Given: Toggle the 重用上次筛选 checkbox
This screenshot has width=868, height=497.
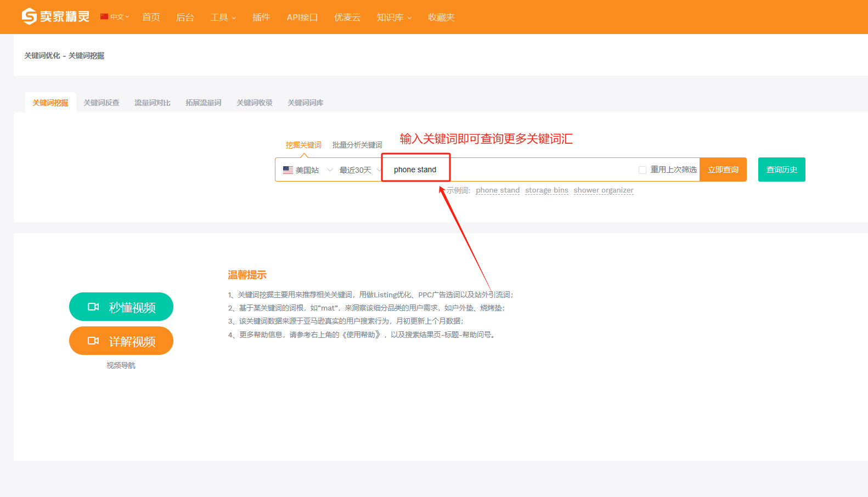Looking at the screenshot, I should pos(642,170).
